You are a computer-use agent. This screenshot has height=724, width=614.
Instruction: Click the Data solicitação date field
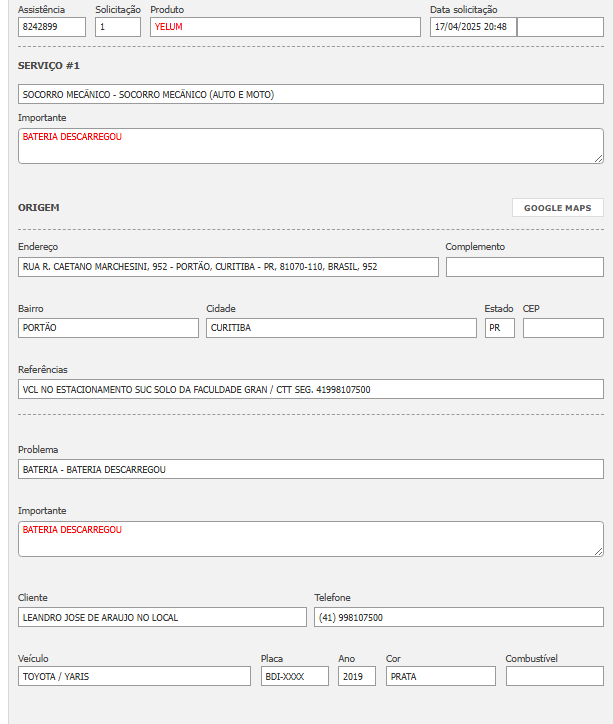(473, 27)
